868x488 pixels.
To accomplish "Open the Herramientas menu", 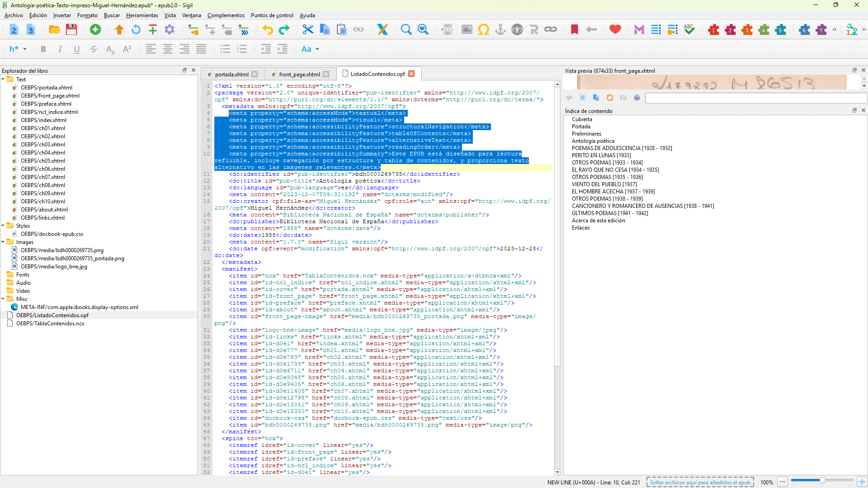I will 142,15.
